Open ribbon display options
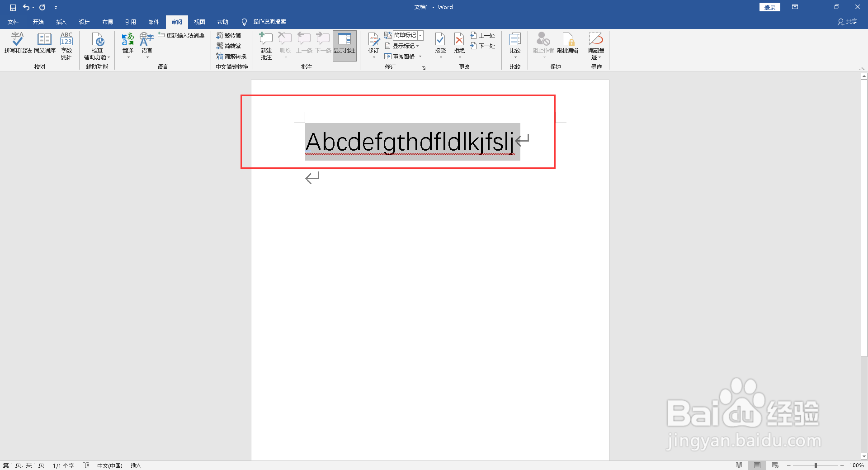 click(x=795, y=7)
